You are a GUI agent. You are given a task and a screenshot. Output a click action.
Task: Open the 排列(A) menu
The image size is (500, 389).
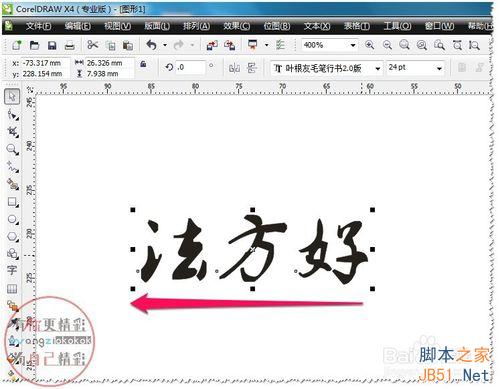point(196,26)
